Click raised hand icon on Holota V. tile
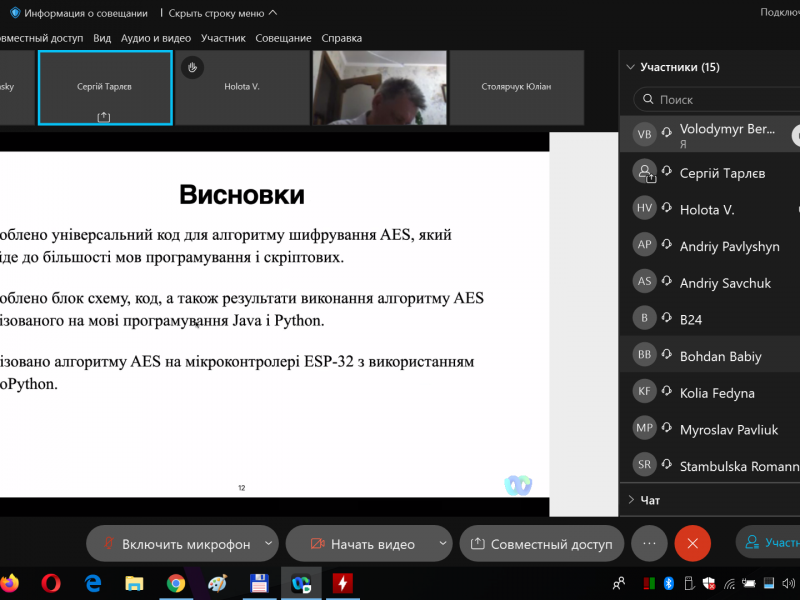Screen dimensions: 800x600 (192, 67)
